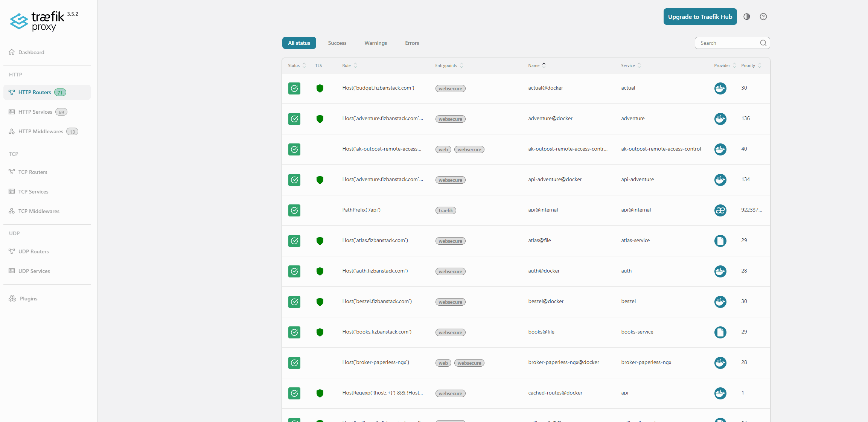The height and width of the screenshot is (422, 868).
Task: Click the file provider icon for atlas@file
Action: pos(720,241)
